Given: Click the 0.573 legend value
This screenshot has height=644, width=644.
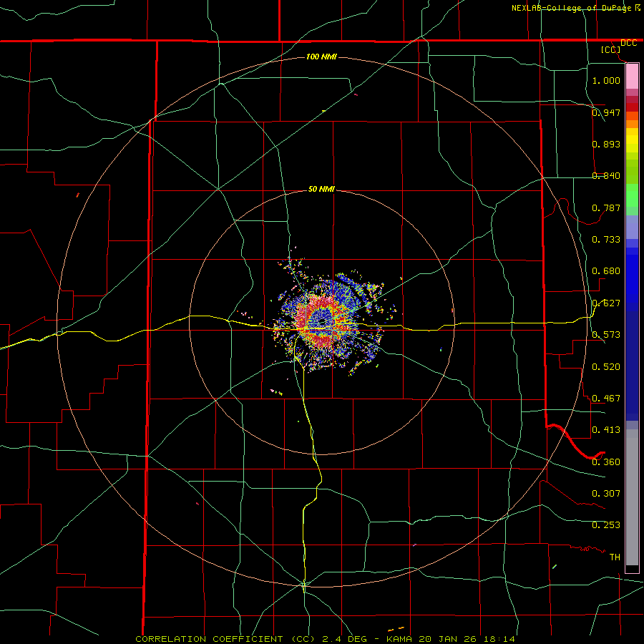Looking at the screenshot, I should (606, 335).
